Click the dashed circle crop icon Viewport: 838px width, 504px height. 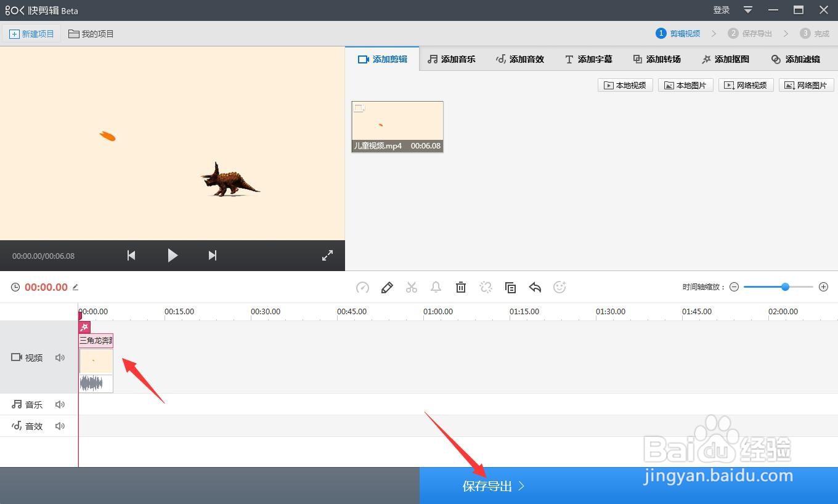(486, 287)
